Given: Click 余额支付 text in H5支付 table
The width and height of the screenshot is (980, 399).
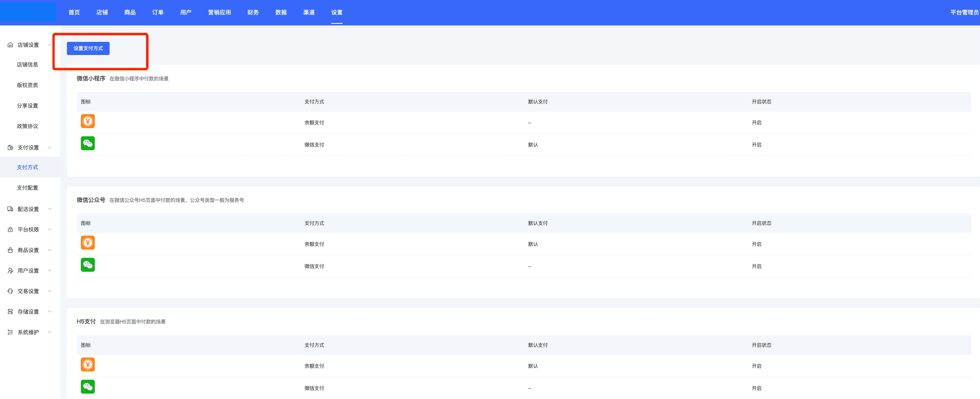Looking at the screenshot, I should click(x=314, y=366).
